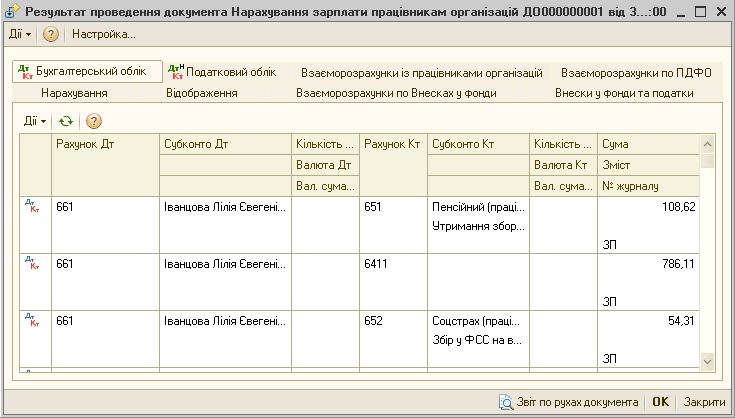Open Взаєморозрахунки по Внесках у фонди tab
The image size is (735, 418).
397,93
